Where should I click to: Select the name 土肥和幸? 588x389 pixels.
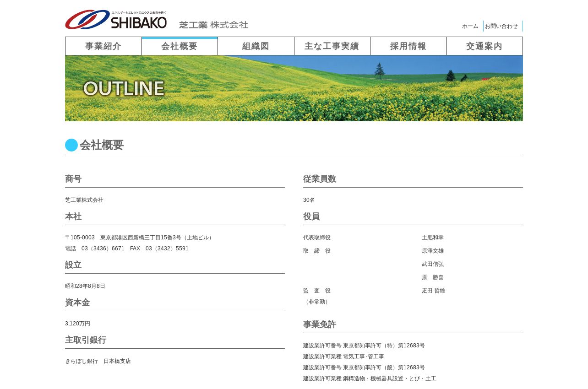(x=433, y=238)
